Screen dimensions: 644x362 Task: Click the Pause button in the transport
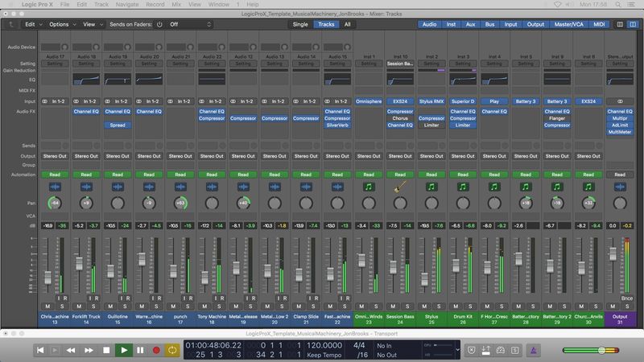point(140,350)
